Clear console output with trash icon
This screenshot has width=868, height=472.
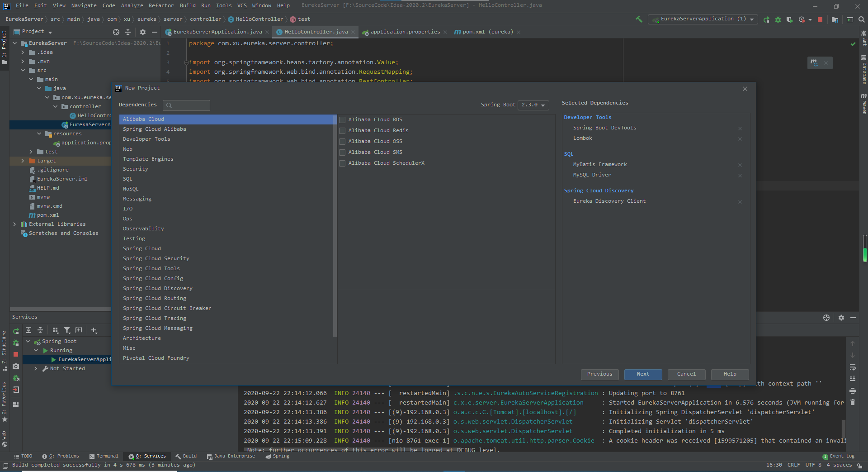(853, 402)
